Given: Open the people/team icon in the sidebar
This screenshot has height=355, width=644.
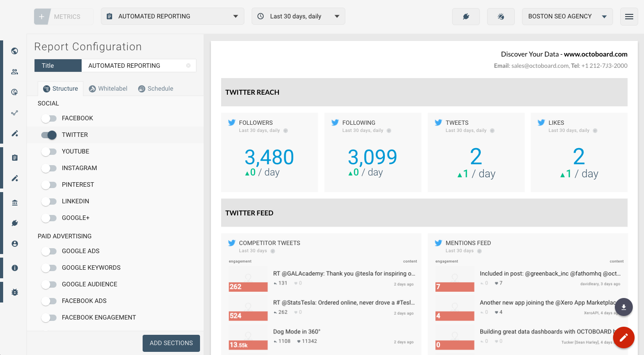Looking at the screenshot, I should pyautogui.click(x=15, y=71).
